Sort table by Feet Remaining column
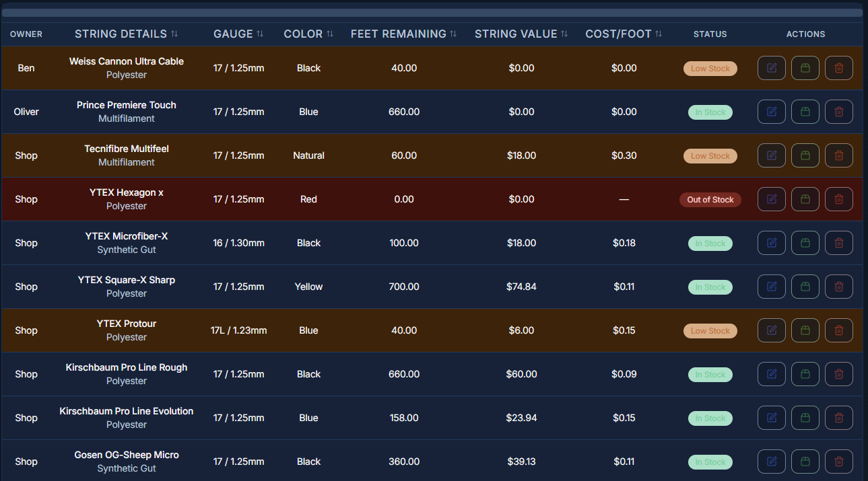The height and width of the screenshot is (481, 868). [404, 34]
